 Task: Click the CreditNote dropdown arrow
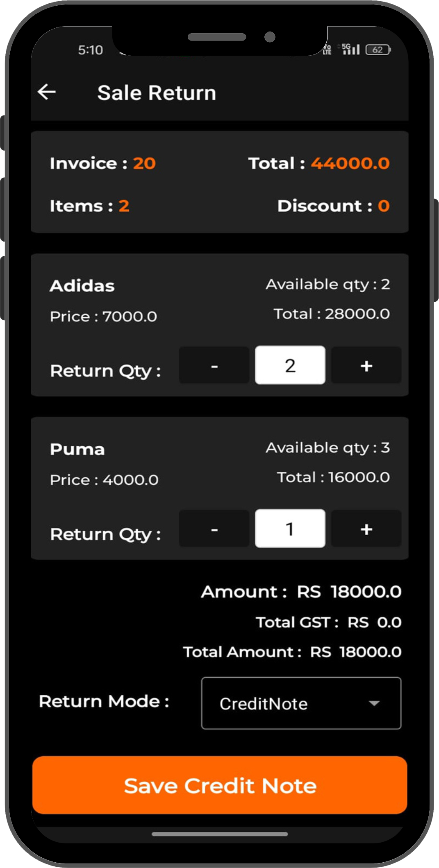pyautogui.click(x=374, y=703)
